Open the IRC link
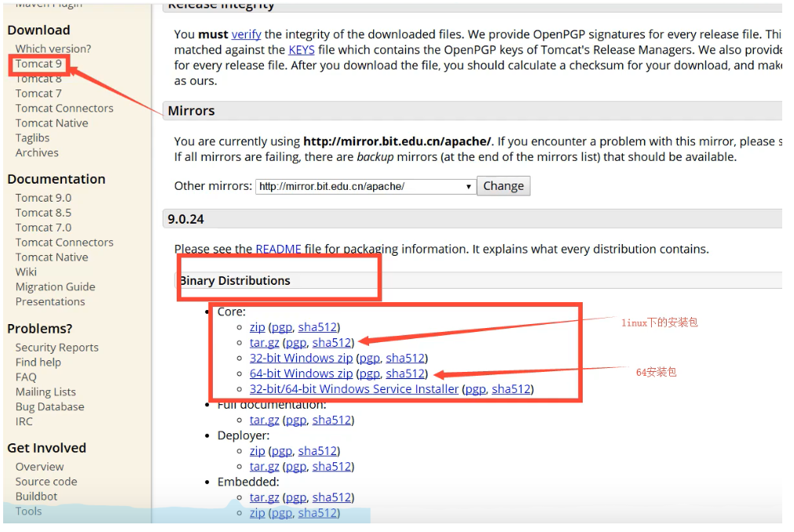 click(x=24, y=422)
